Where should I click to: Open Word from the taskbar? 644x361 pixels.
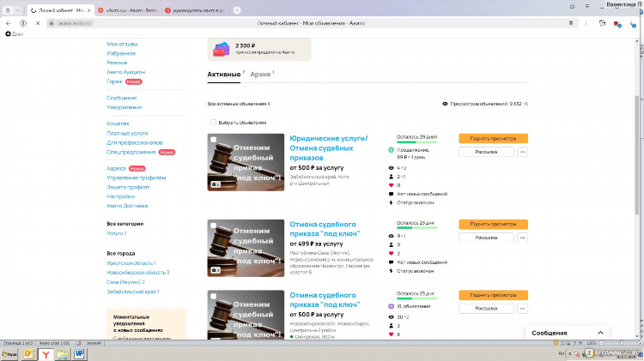tap(79, 354)
